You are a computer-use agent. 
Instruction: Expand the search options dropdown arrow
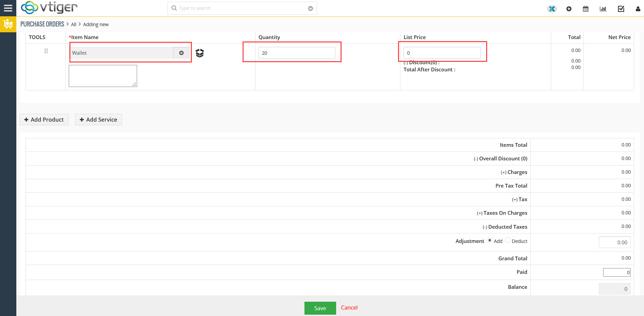pos(310,8)
